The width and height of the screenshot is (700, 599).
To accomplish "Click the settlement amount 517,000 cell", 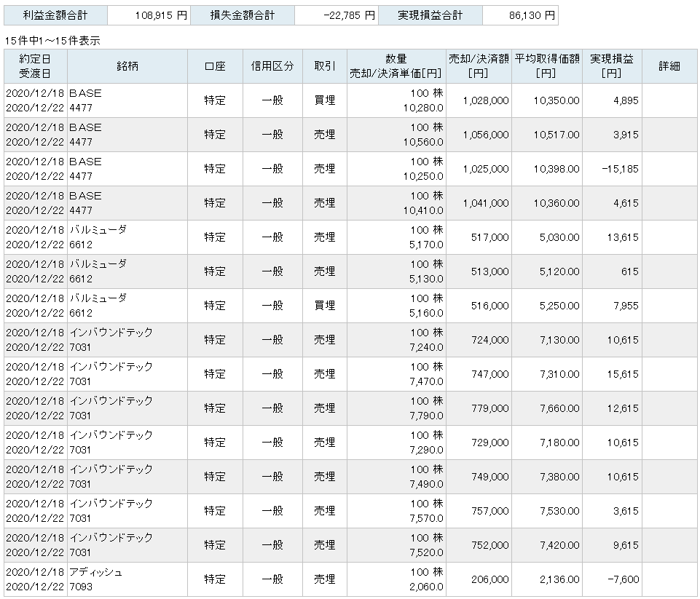I will point(479,237).
